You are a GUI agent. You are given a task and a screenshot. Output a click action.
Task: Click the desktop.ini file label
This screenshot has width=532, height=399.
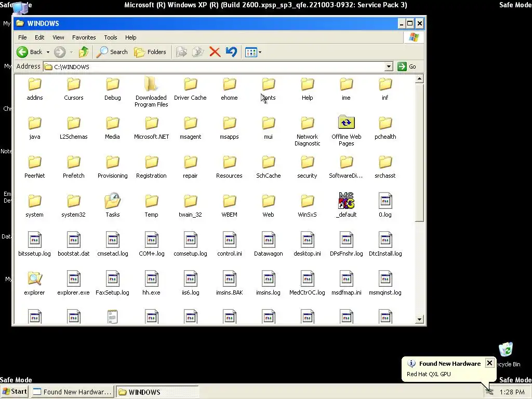point(308,254)
